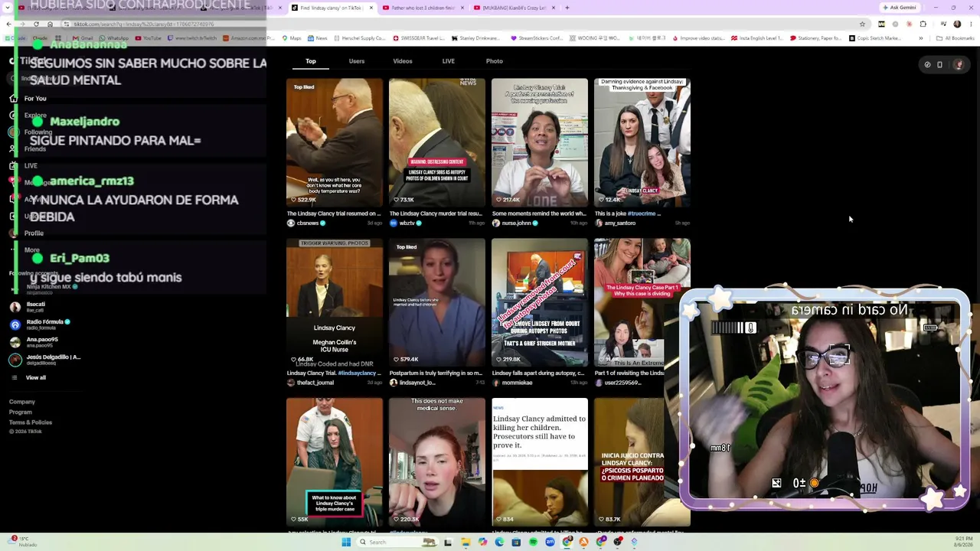Screen dimensions: 980x551
Task: Open the taskbar clock and date
Action: click(964, 542)
